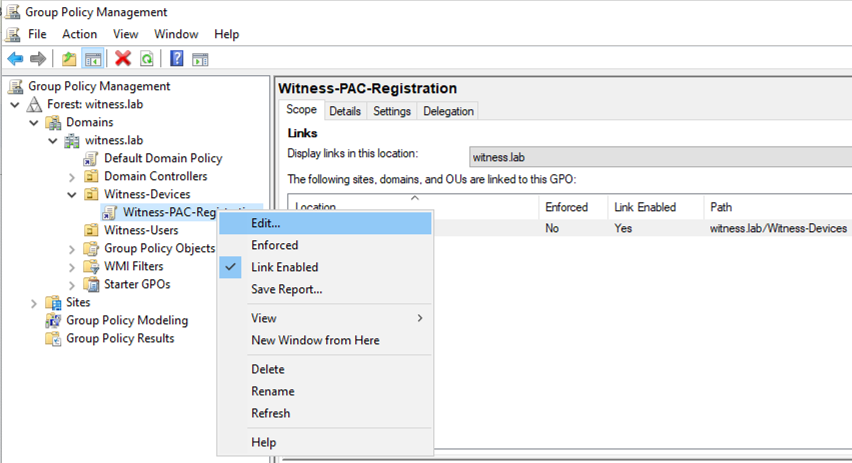Click the Default Domain Policy GPO icon
Image resolution: width=852 pixels, height=463 pixels.
click(x=91, y=159)
